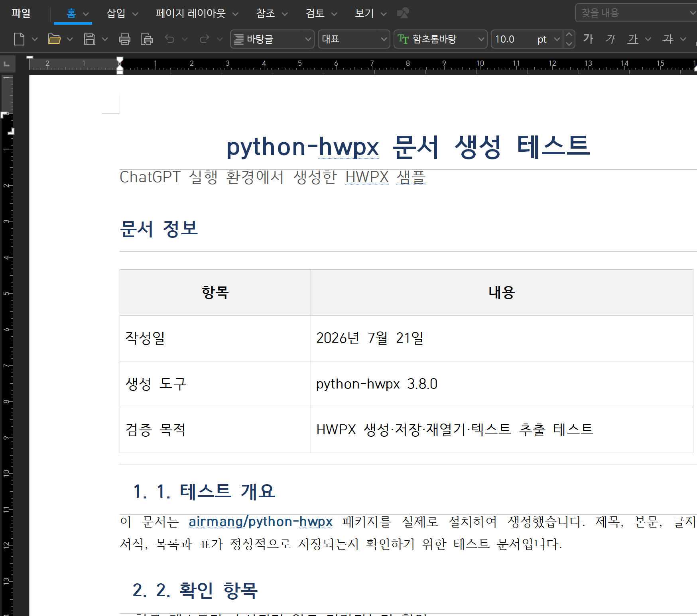Follow the airmang/python-hwpx link

pyautogui.click(x=260, y=521)
